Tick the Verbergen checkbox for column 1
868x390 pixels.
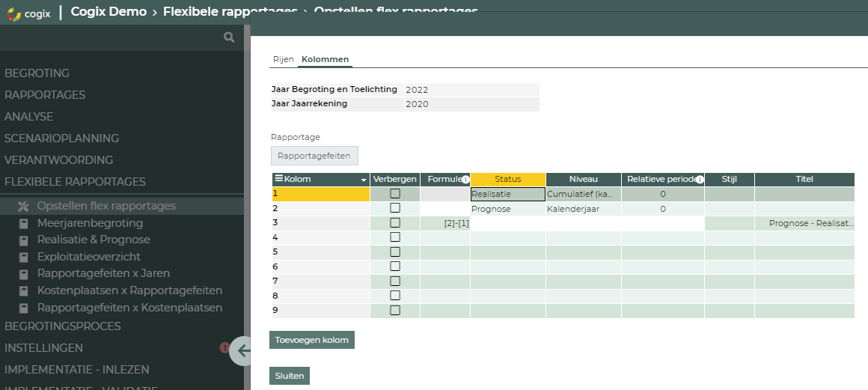pyautogui.click(x=394, y=193)
